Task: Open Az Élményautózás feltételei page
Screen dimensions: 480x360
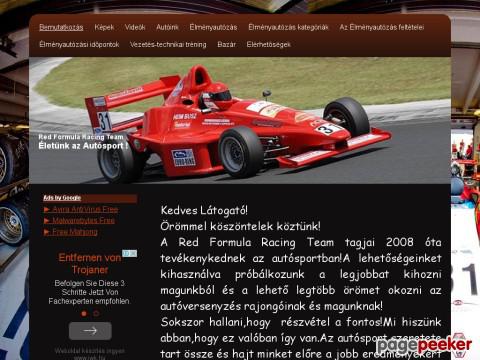Action: [382, 27]
